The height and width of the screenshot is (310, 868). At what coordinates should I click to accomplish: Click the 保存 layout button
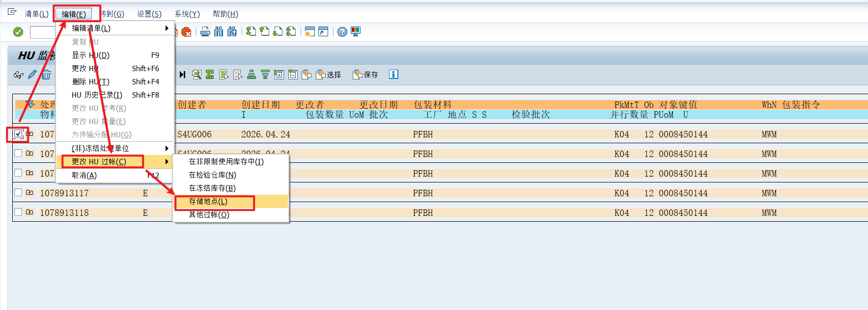(365, 75)
